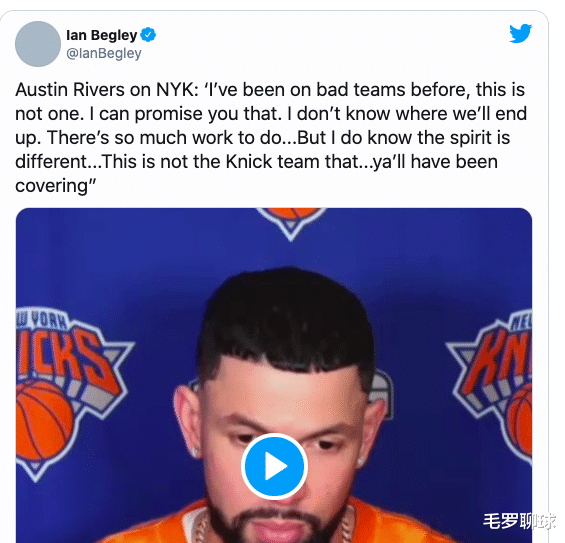Click the tweet line starting 'up. There's so much'

point(262,138)
